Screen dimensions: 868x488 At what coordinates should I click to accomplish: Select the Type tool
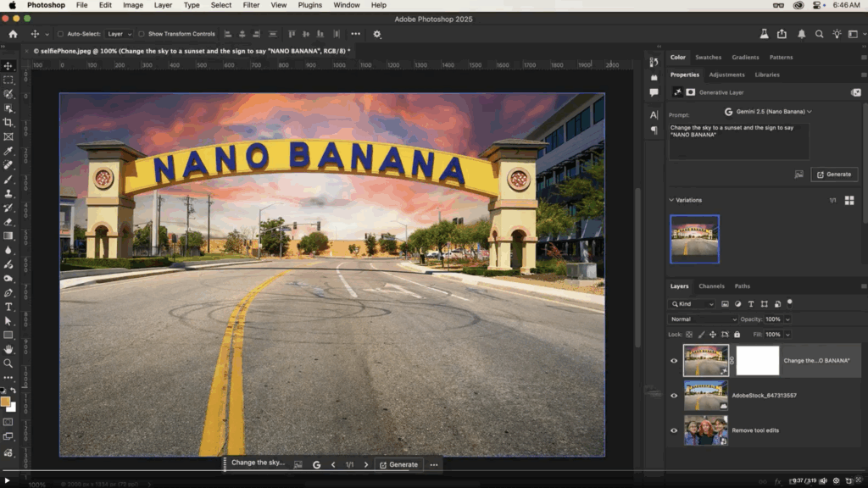click(8, 307)
